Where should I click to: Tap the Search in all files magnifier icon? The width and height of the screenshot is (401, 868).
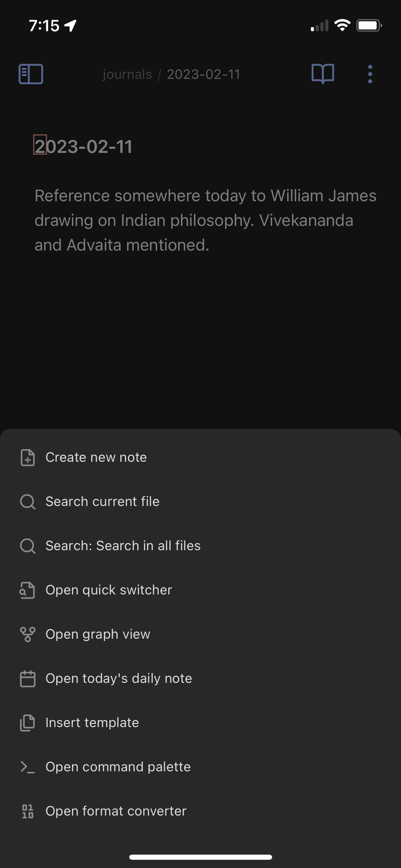pos(28,546)
